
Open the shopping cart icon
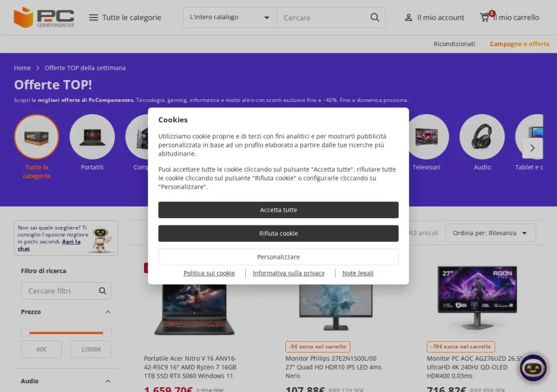[484, 17]
